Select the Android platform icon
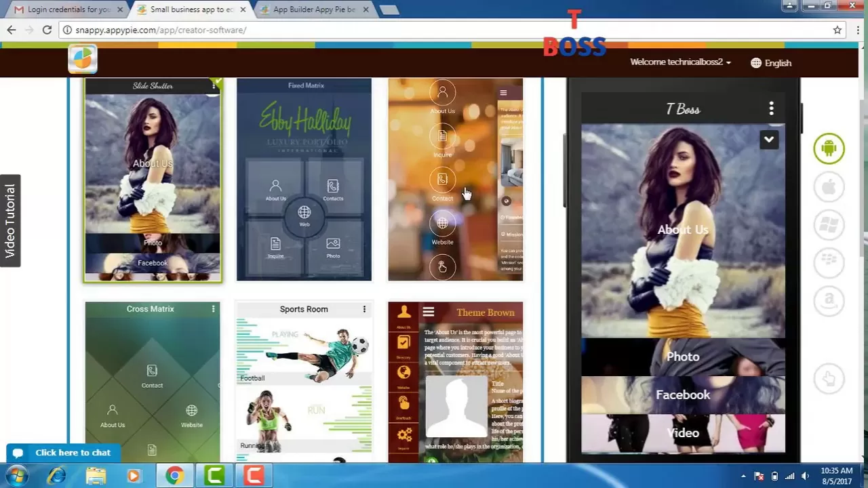868x488 pixels. coord(829,148)
